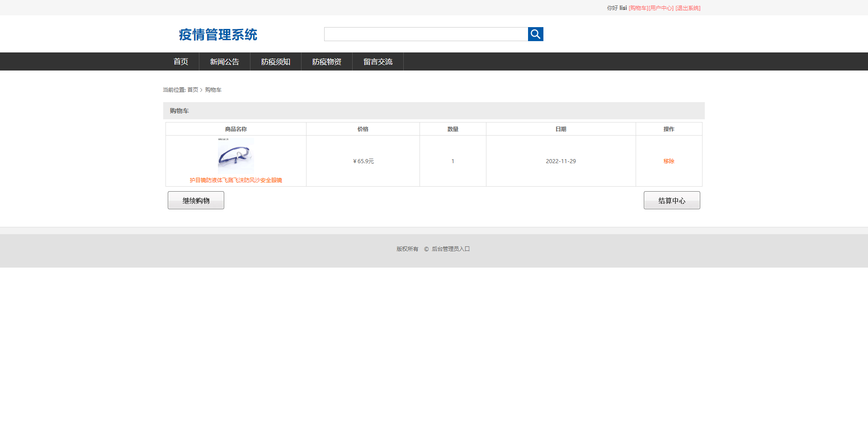Open the 防疫物资 menu item
The height and width of the screenshot is (438, 868).
[327, 61]
